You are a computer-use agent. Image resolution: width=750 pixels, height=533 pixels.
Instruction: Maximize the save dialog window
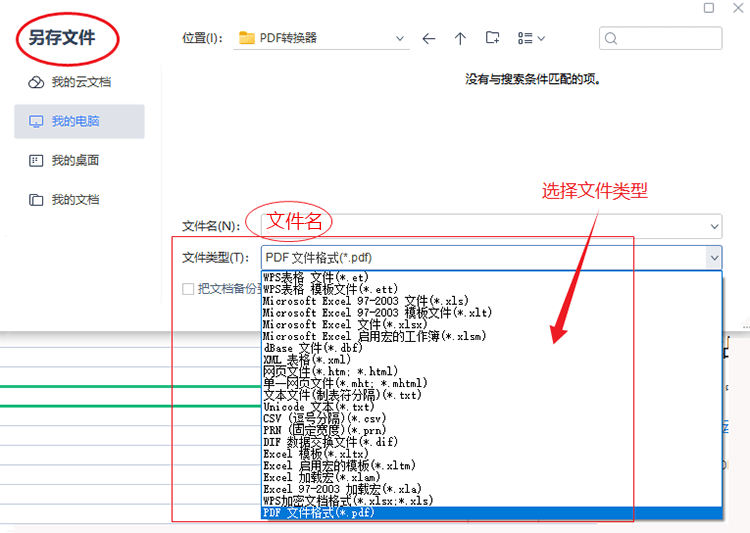tap(709, 8)
